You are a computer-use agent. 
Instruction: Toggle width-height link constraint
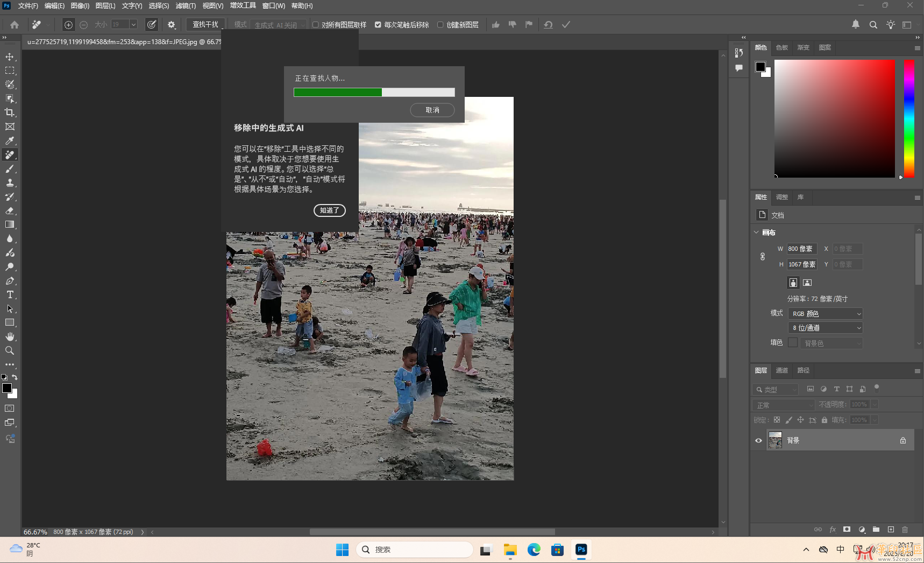coord(763,257)
